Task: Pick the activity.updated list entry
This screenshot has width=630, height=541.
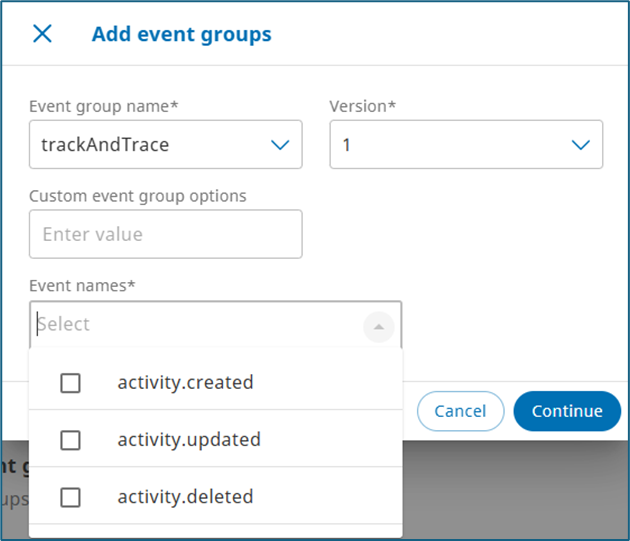Action: pyautogui.click(x=189, y=439)
